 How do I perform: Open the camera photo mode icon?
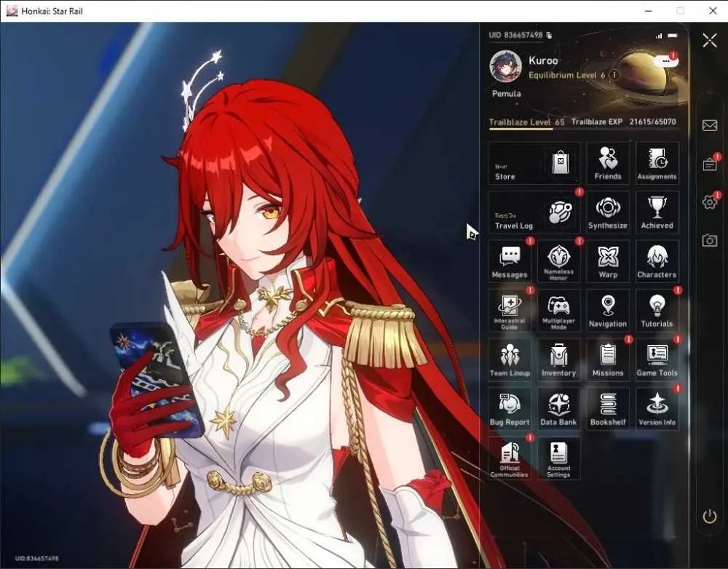click(709, 240)
